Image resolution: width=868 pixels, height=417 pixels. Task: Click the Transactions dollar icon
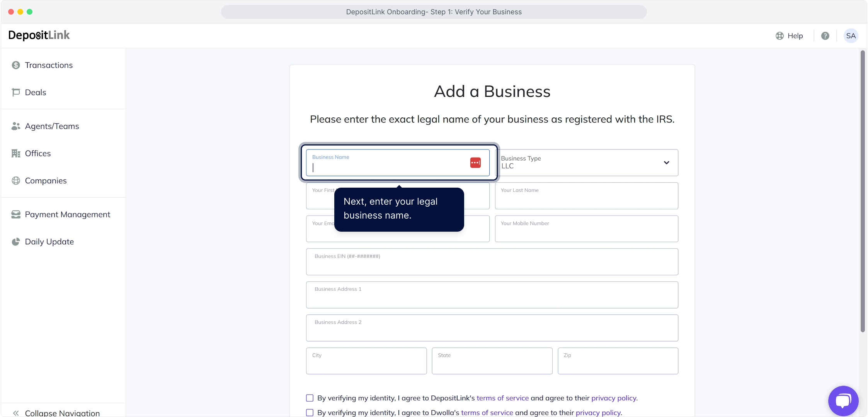[x=16, y=65]
